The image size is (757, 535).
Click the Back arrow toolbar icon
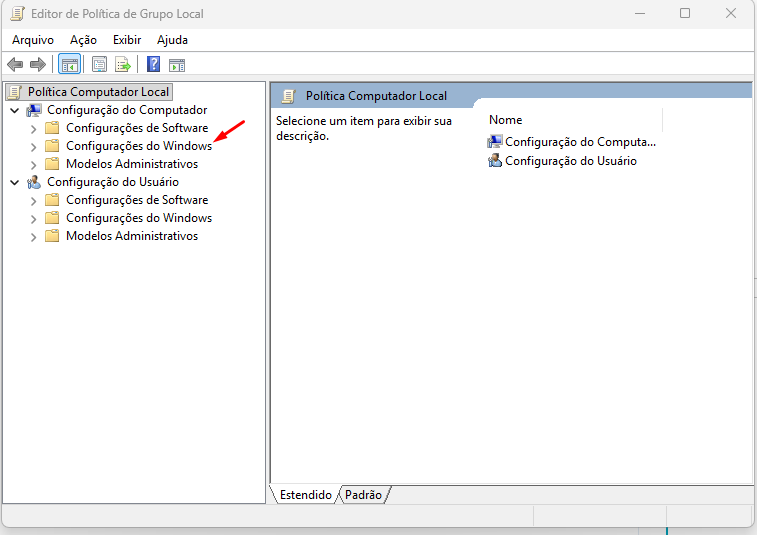tap(15, 65)
